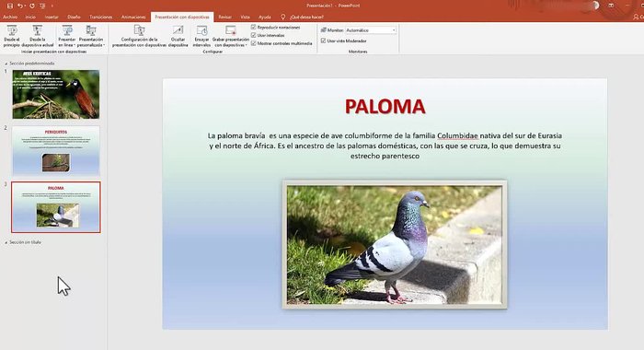
Task: Switch to the Insertar tab
Action: (52, 17)
